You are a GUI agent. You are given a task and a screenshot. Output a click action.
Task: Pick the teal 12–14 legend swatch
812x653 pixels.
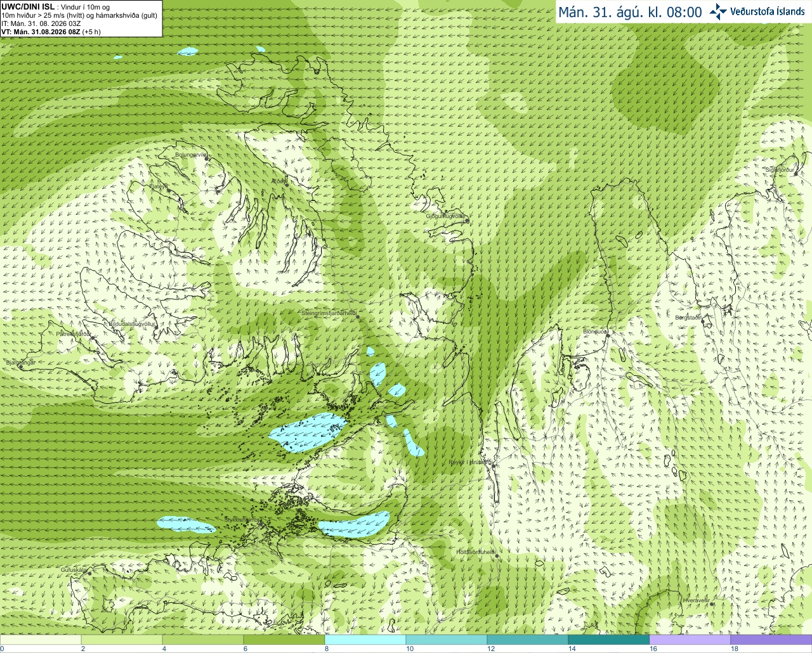[528, 640]
